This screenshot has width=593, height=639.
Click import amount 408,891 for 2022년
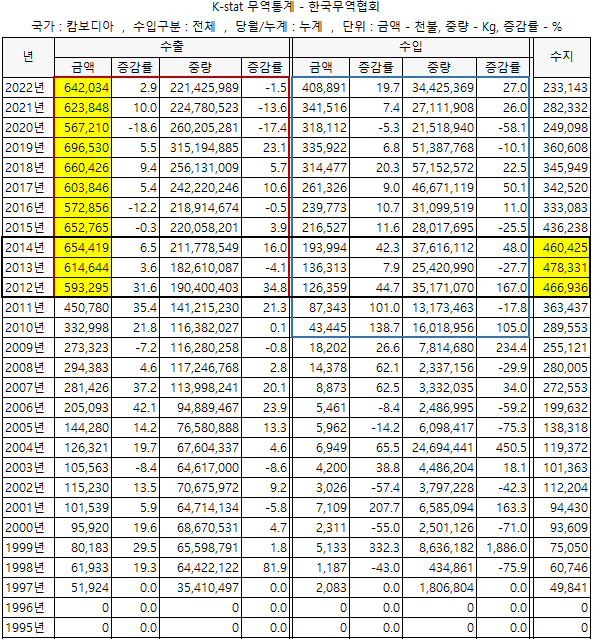[x=321, y=88]
